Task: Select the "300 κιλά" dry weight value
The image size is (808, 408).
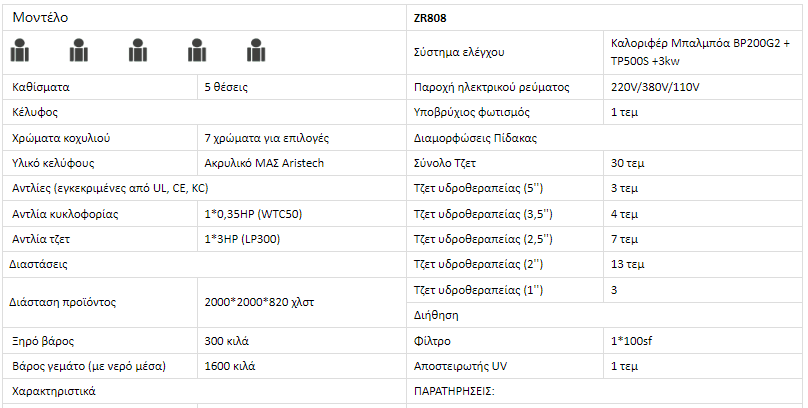Action: [227, 341]
